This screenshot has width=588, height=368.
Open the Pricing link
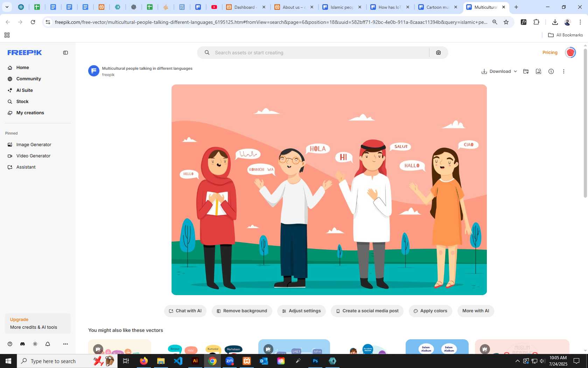[x=550, y=53]
